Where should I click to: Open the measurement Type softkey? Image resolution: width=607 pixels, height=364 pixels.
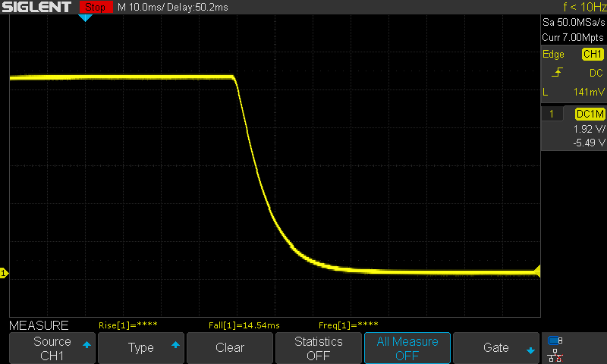click(141, 348)
